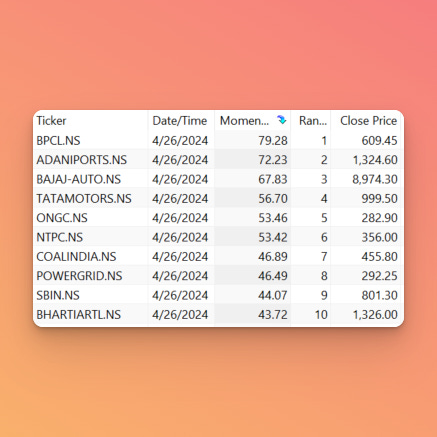Click the sort arrow icon in Momentum column
The width and height of the screenshot is (437, 437).
click(282, 120)
